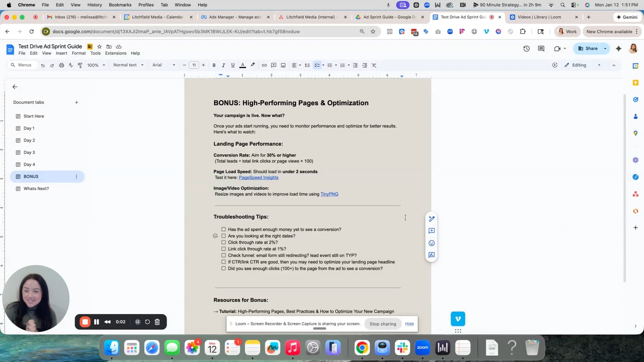Star the Test Drive Ad Sprint Guide document

tap(99, 47)
